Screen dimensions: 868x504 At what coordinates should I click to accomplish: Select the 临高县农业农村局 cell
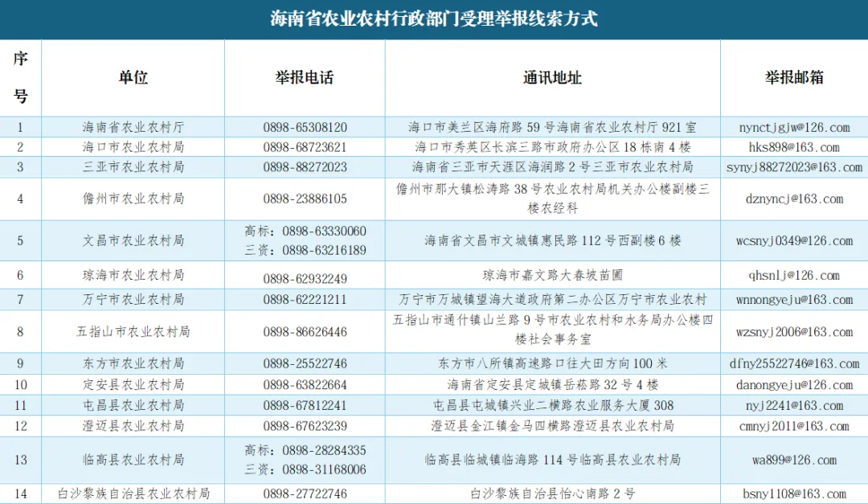point(133,460)
